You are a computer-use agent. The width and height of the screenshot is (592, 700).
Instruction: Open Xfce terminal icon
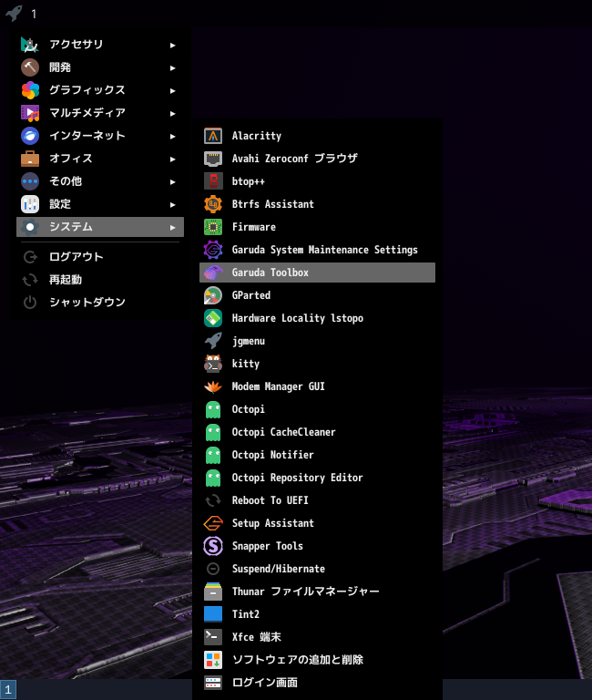point(213,636)
